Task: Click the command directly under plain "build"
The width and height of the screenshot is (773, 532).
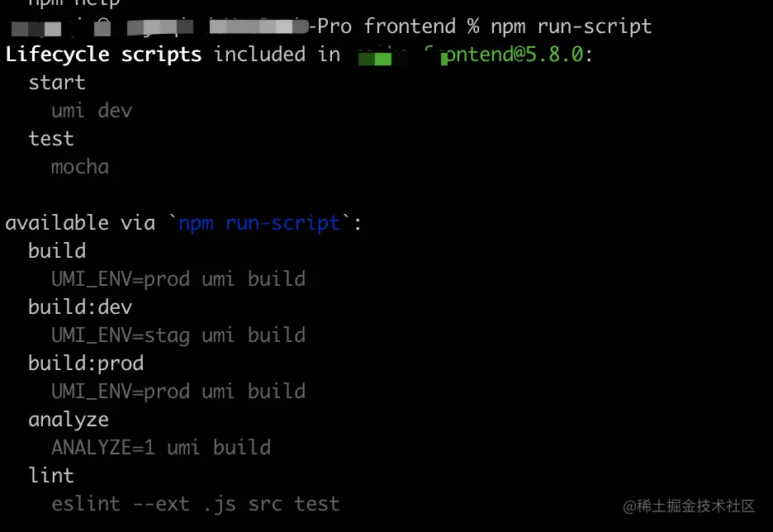Action: [178, 279]
